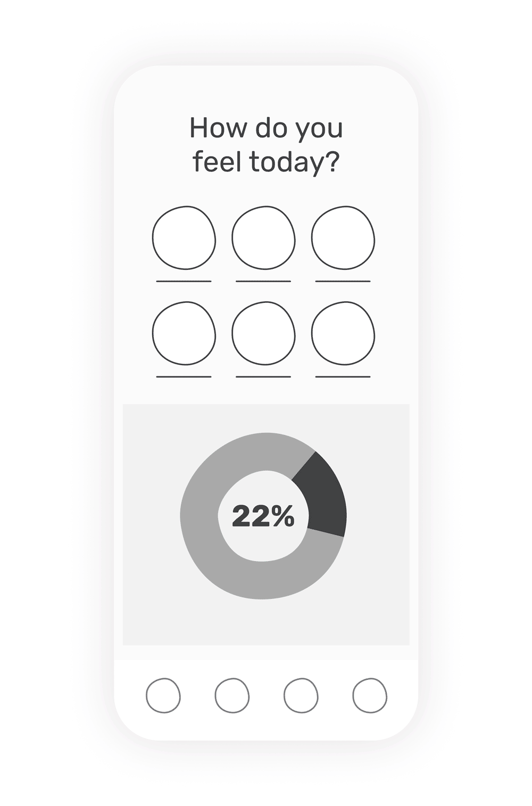Image resolution: width=532 pixels, height=806 pixels.
Task: Select the bottom-right mood circle
Action: [343, 333]
